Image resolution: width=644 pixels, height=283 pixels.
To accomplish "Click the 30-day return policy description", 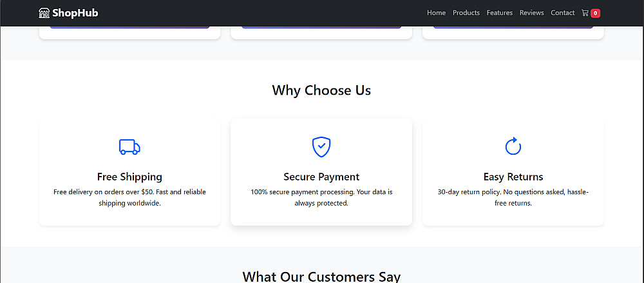I will click(513, 197).
